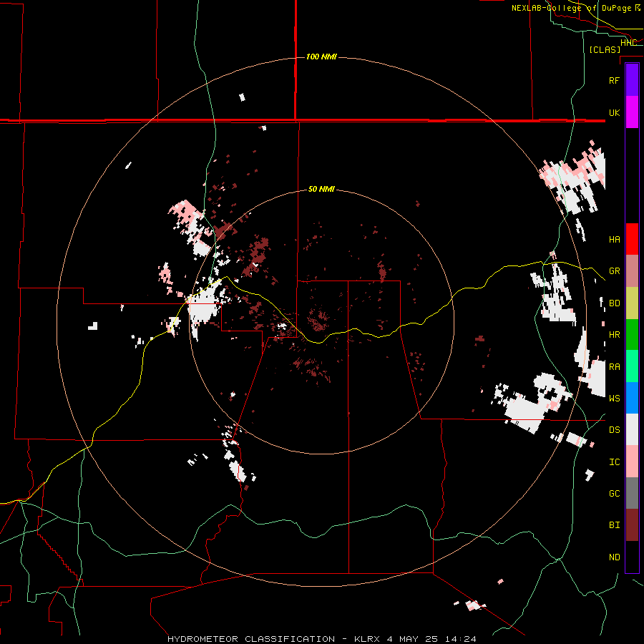Click the HR legend label
644x644 pixels.
click(x=615, y=335)
